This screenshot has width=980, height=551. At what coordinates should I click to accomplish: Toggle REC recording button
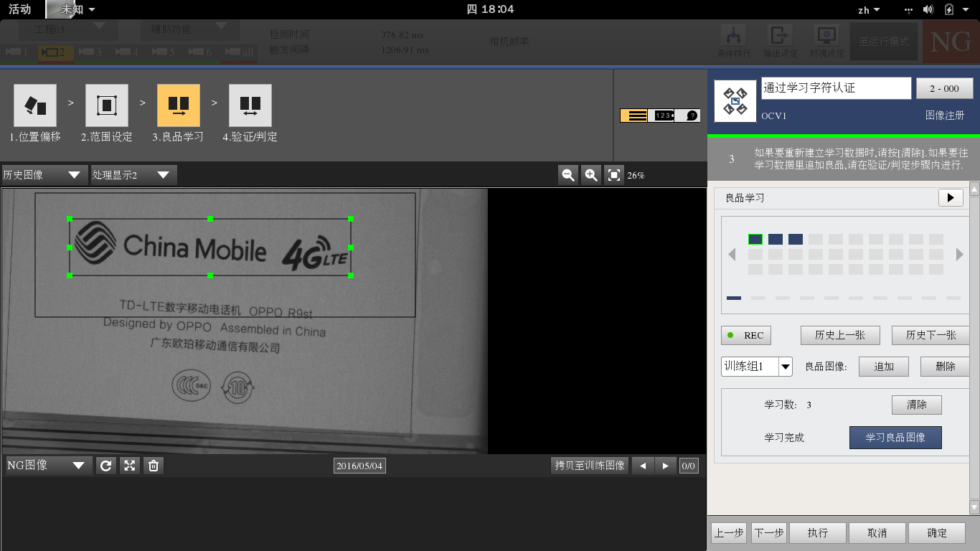pos(745,335)
